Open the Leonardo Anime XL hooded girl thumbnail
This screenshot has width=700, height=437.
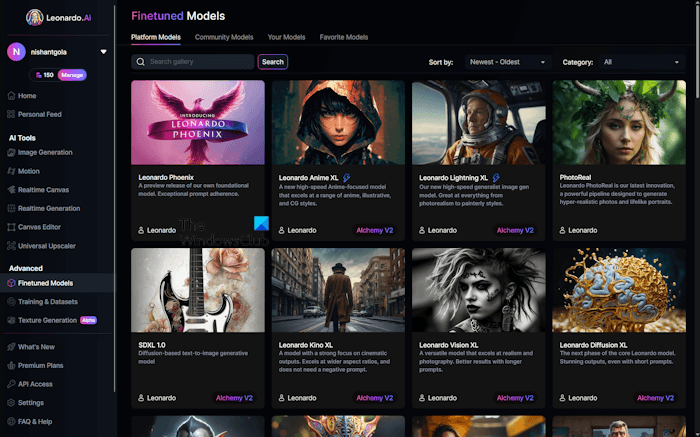tap(338, 122)
